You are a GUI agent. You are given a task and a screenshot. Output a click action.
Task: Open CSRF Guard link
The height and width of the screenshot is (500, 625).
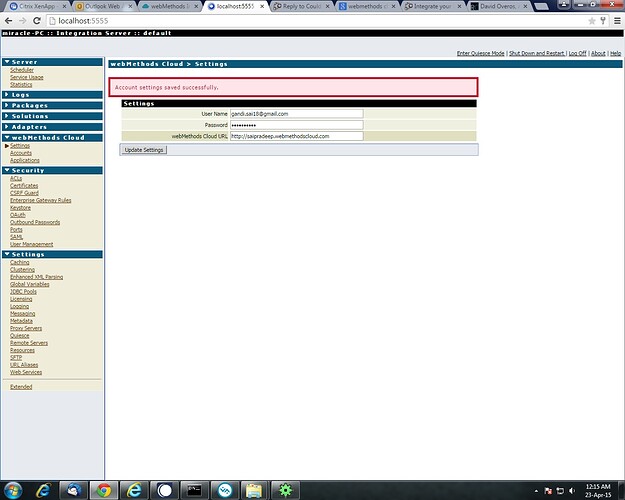coord(24,193)
